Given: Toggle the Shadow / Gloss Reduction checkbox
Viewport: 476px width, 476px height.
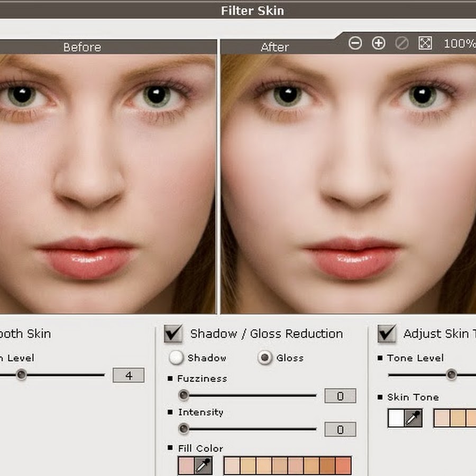Looking at the screenshot, I should coord(173,334).
